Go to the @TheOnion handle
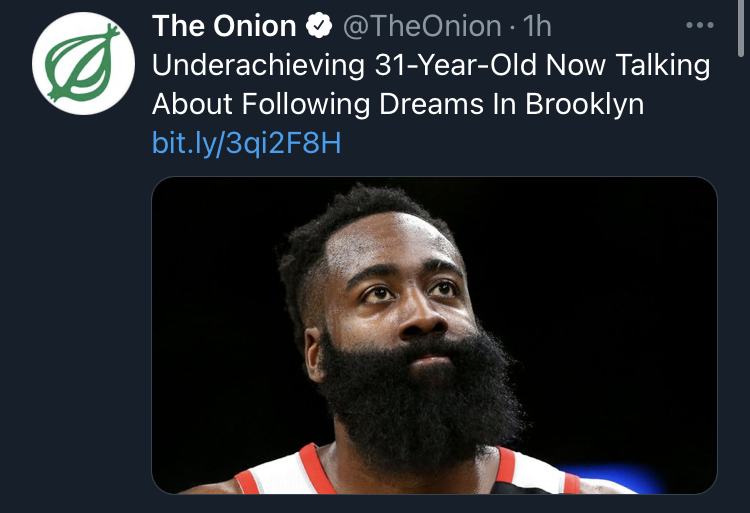This screenshot has width=750, height=513. 421,26
